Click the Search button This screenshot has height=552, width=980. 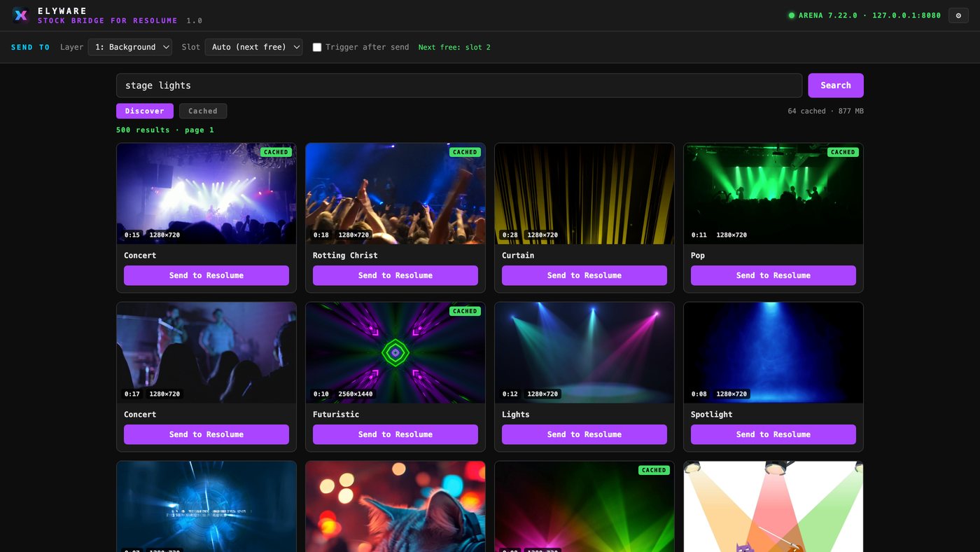tap(836, 85)
